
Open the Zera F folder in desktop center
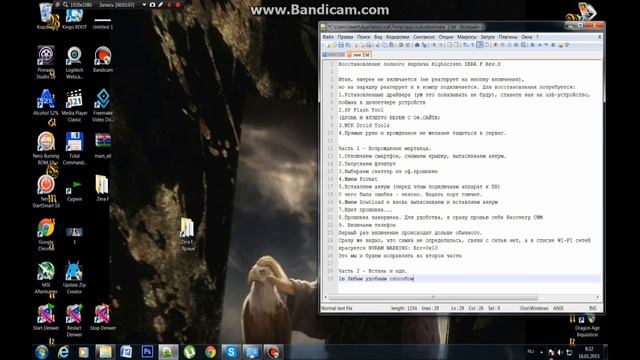(x=187, y=233)
